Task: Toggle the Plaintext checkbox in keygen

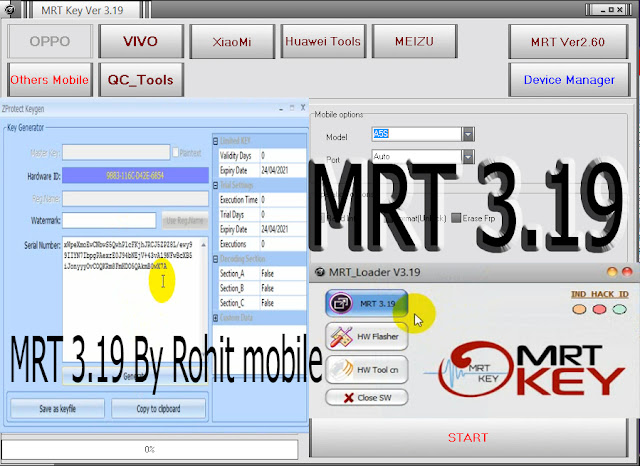Action: (176, 153)
